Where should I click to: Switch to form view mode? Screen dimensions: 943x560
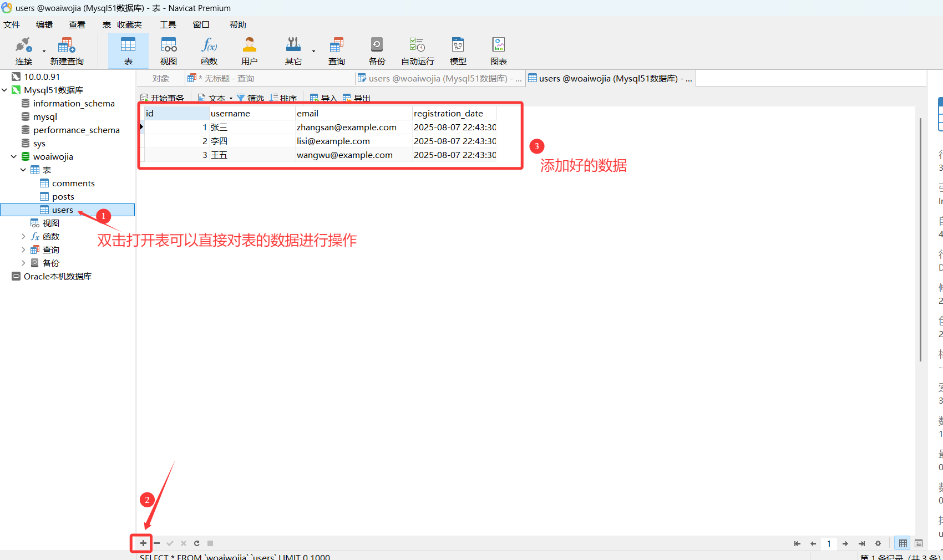(x=919, y=543)
